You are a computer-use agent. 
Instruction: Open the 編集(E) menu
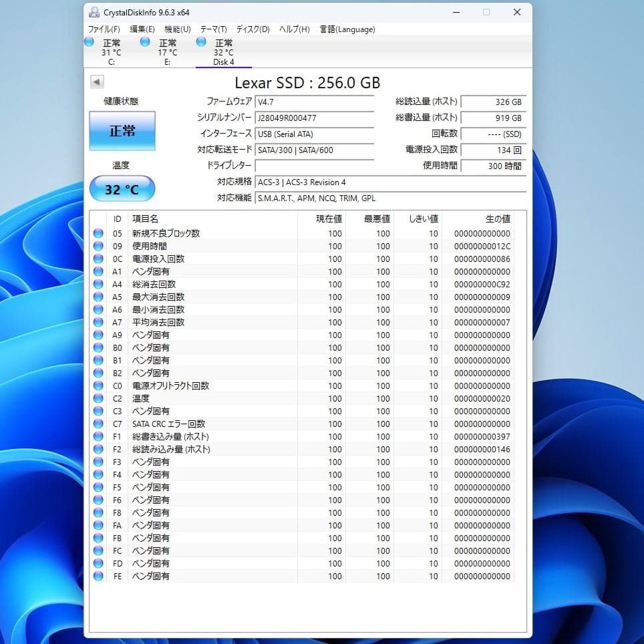142,29
